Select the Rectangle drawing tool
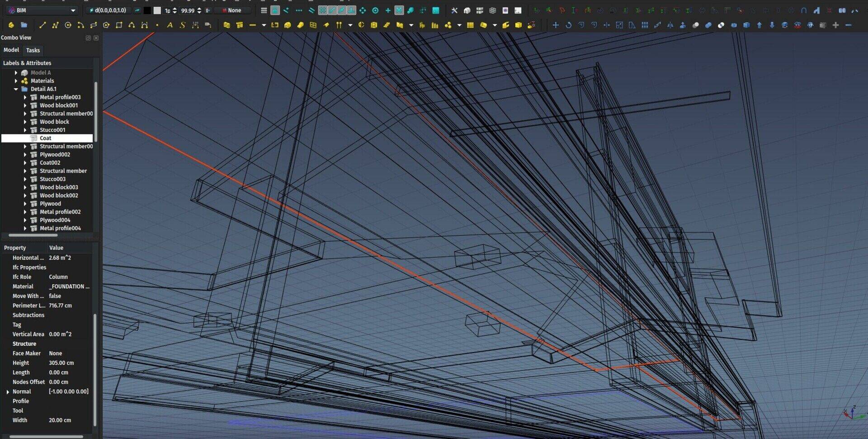Image resolution: width=868 pixels, height=439 pixels. point(119,25)
